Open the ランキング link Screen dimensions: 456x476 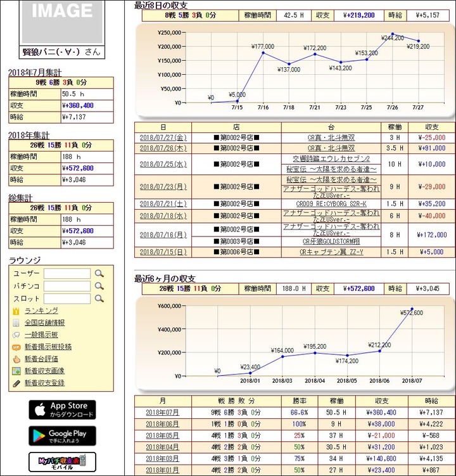click(41, 311)
